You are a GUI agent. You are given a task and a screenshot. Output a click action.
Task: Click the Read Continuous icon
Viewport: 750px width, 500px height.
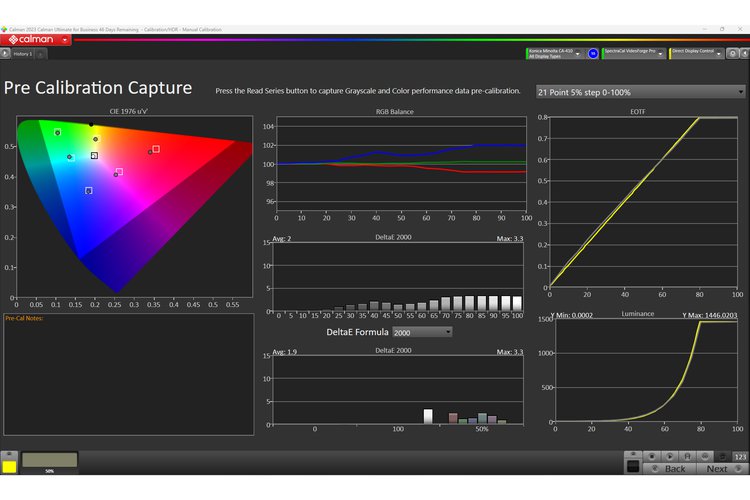(704, 456)
